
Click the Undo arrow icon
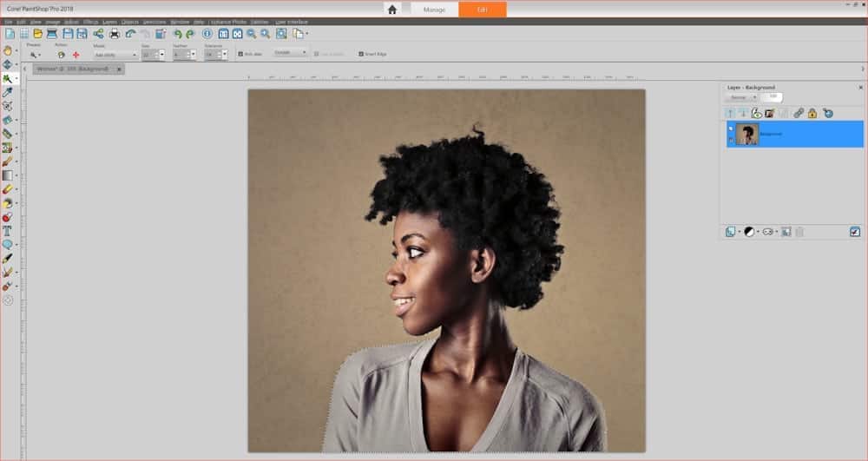pos(178,34)
